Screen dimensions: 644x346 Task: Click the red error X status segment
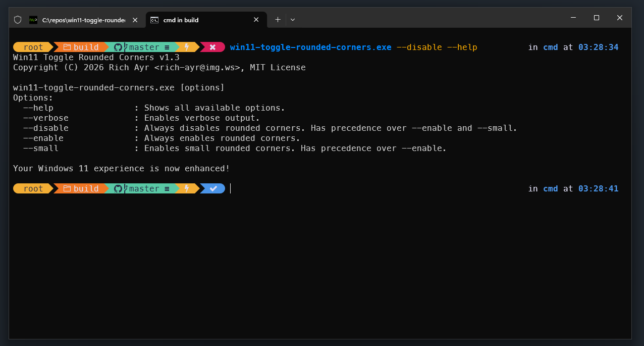212,47
